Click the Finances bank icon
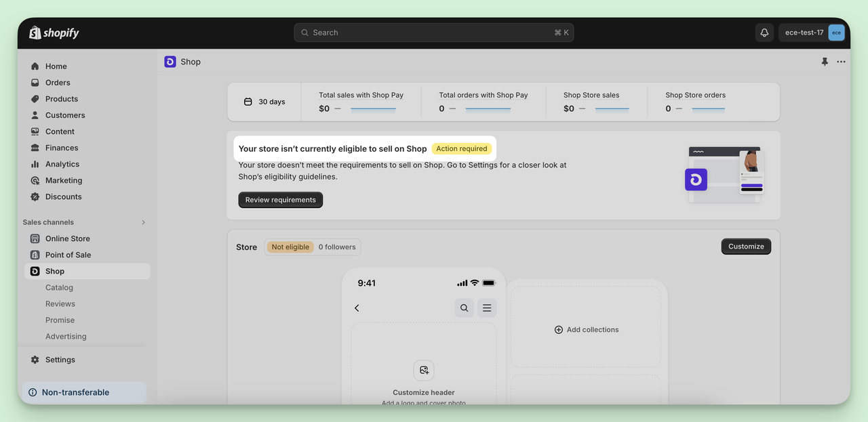The width and height of the screenshot is (868, 422). click(x=35, y=148)
